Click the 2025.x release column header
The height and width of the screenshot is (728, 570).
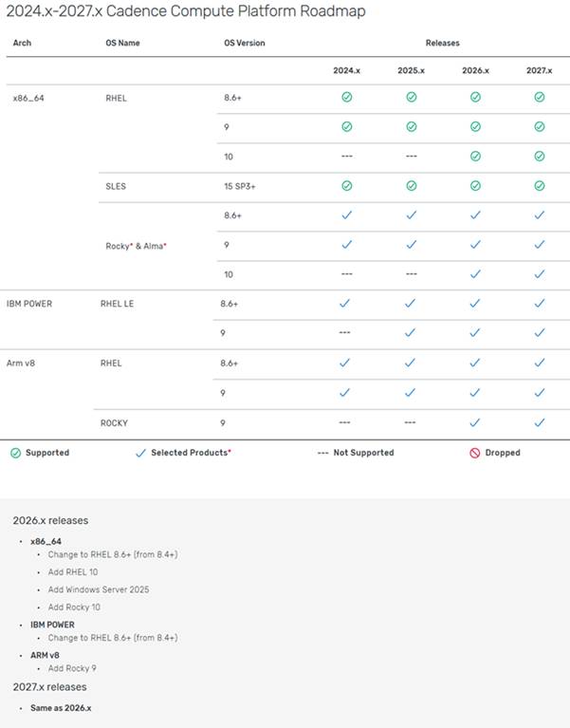tap(411, 70)
